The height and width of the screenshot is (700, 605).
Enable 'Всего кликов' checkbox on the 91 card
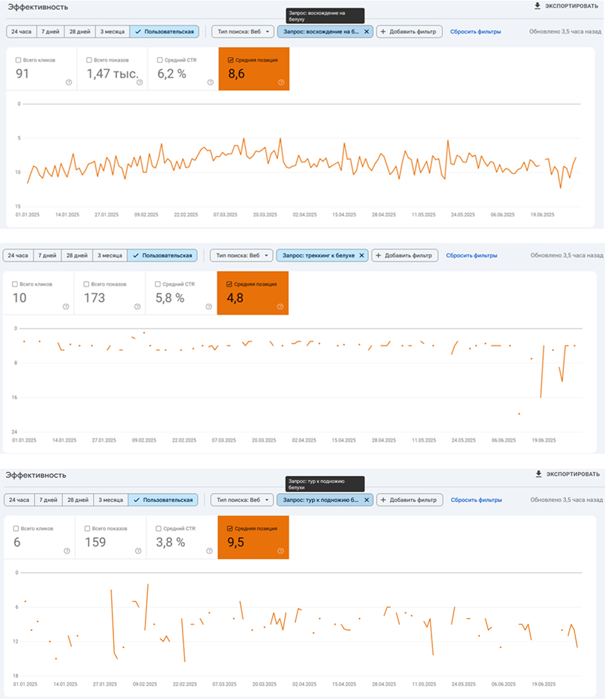pos(19,60)
